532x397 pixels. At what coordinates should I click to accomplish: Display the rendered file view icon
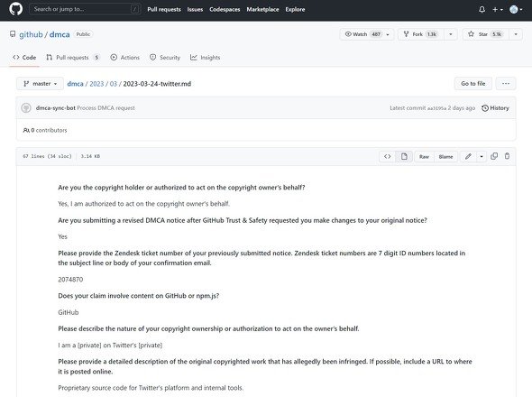(x=404, y=157)
